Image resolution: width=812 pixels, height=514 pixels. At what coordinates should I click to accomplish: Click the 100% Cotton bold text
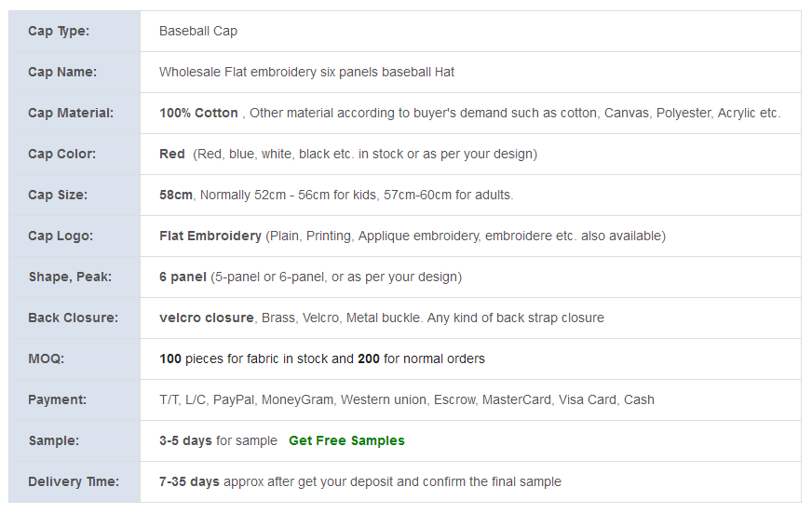click(198, 113)
